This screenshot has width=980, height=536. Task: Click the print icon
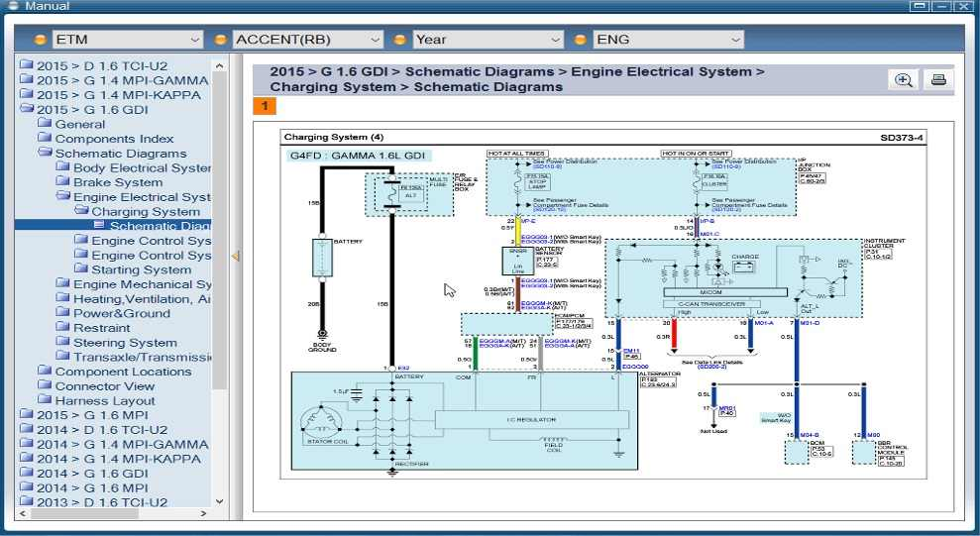tap(938, 80)
